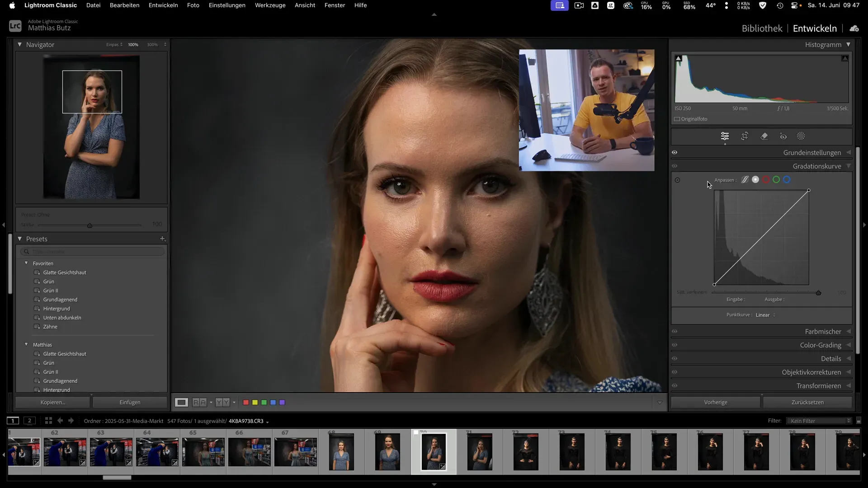Open the Kein Filter dropdown
Screen dimensions: 868x488
[x=819, y=420]
